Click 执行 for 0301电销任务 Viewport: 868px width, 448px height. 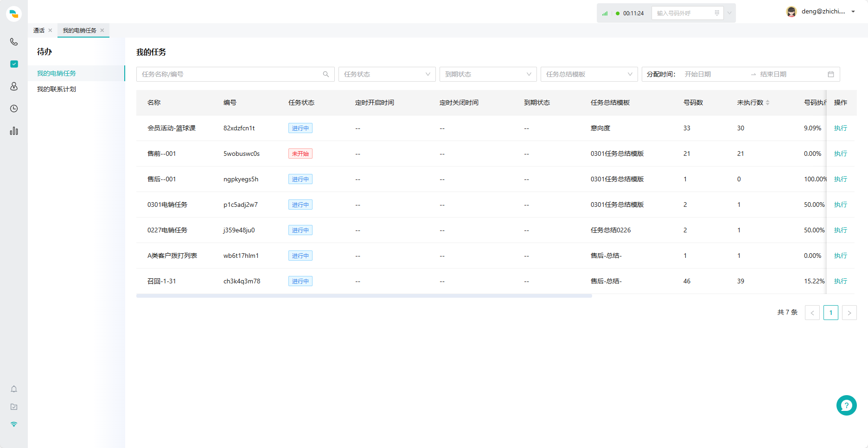coord(840,205)
